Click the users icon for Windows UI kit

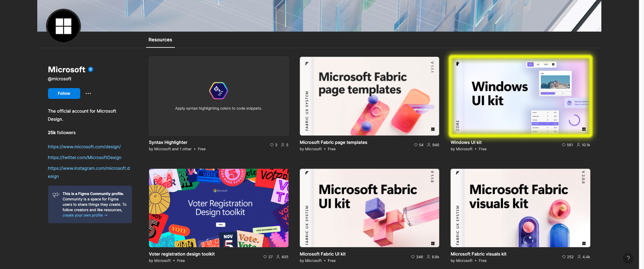pos(579,145)
